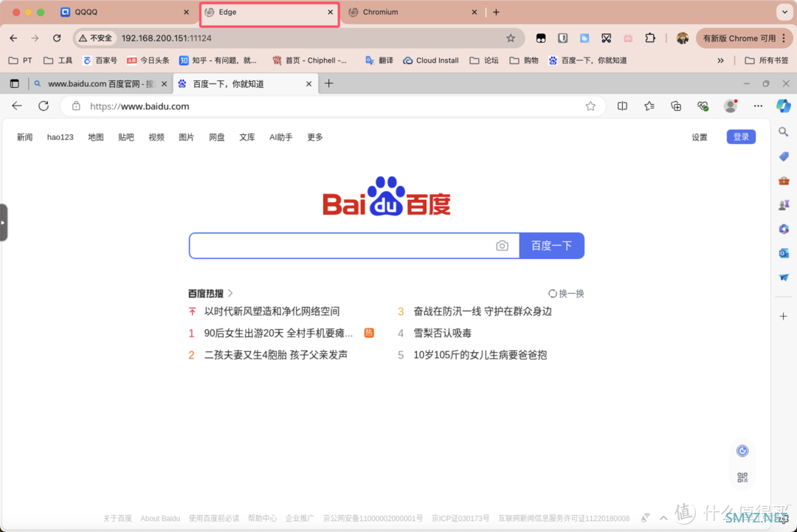Open hot search 雪梨否认吸毒

(442, 334)
